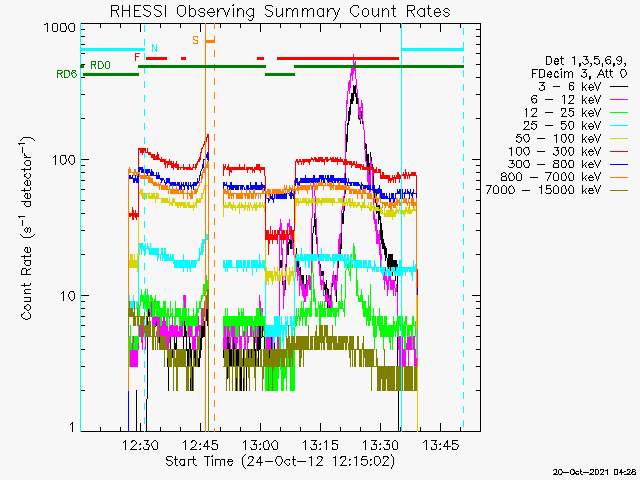The image size is (640, 480).
Task: Click the long red flare bar above the peak
Action: (338, 58)
